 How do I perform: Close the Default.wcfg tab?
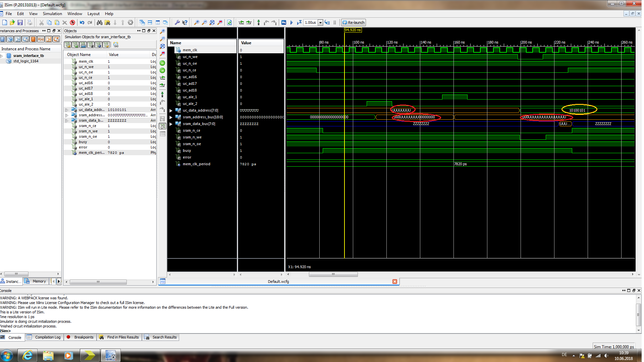tap(395, 282)
